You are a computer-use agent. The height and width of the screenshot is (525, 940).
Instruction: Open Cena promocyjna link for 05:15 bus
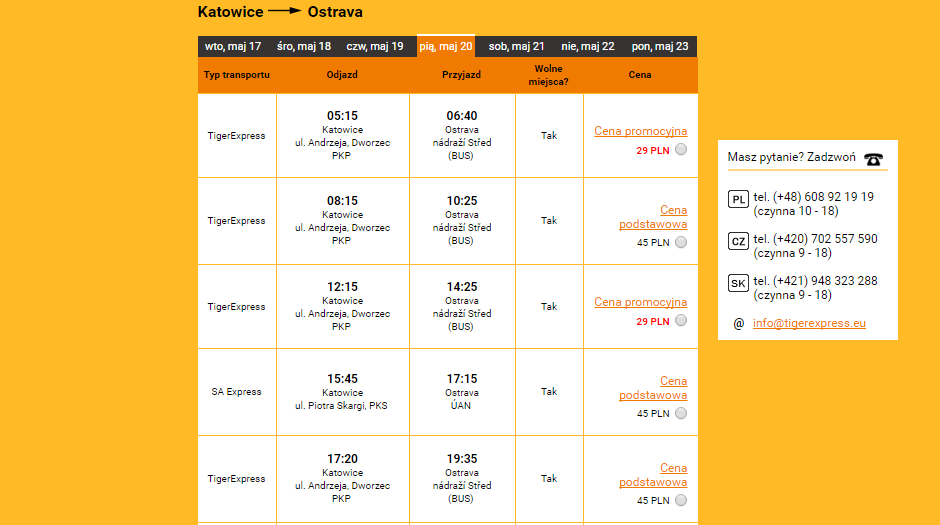tap(640, 131)
